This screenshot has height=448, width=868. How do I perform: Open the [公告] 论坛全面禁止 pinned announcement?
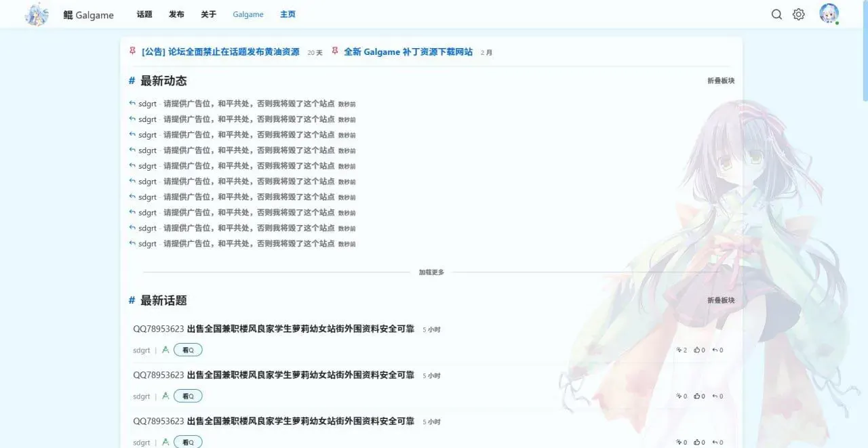tap(220, 52)
